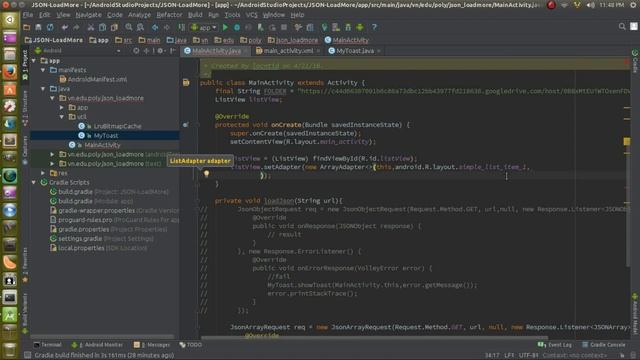Click the JSON-LoadMore breadcrumb root

click(53, 40)
